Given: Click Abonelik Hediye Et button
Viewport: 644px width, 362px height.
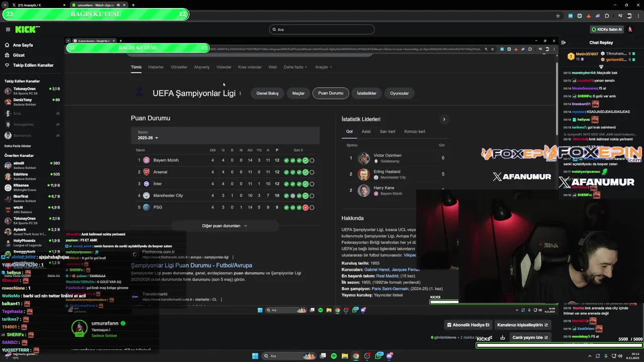Looking at the screenshot, I should 468,325.
